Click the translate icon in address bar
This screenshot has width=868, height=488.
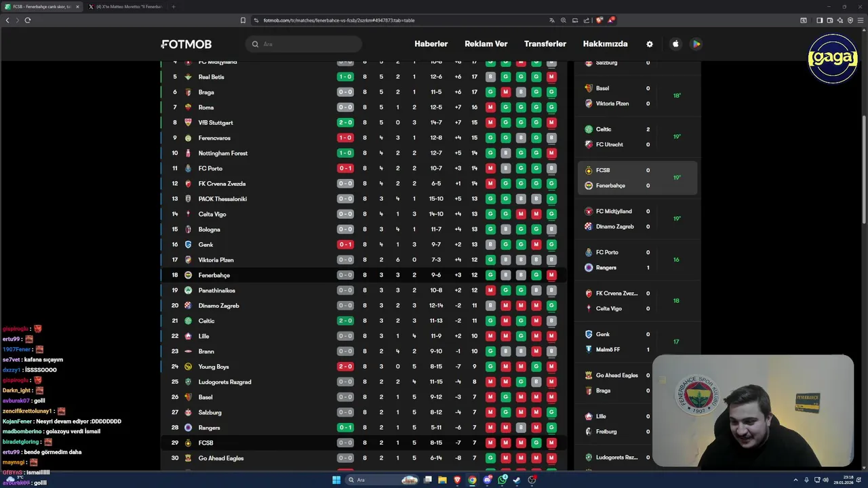point(552,20)
